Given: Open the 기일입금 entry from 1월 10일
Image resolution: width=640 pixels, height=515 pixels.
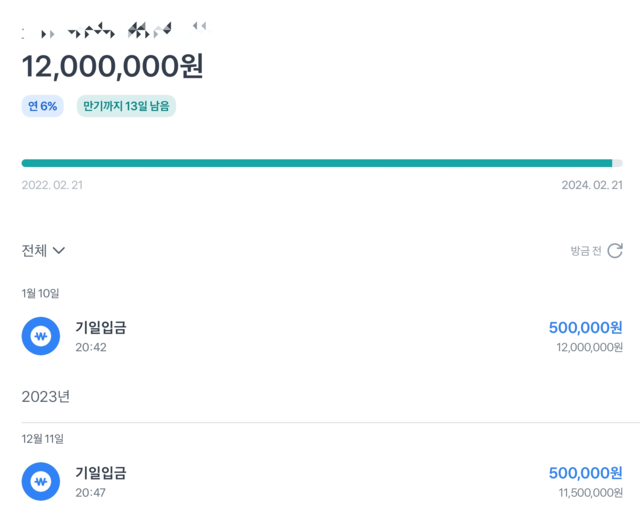Looking at the screenshot, I should 101,327.
